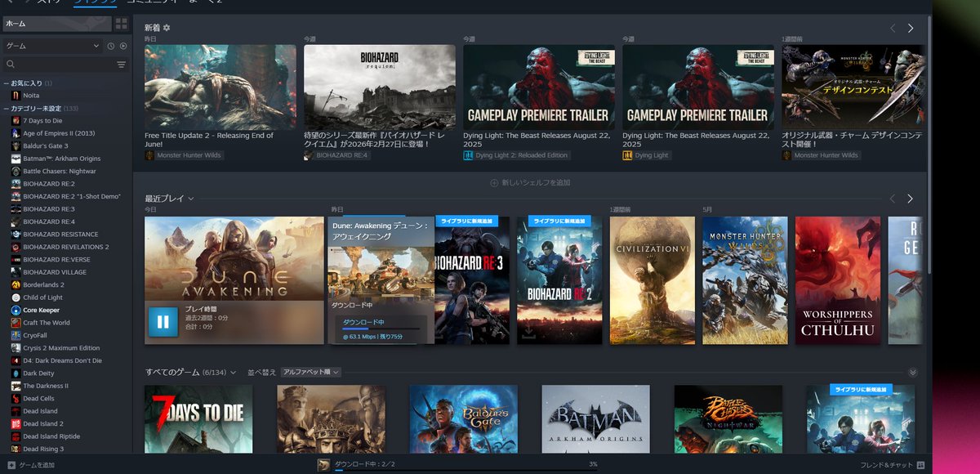Click the plus icon for new shelf
This screenshot has width=980, height=474.
tap(494, 183)
